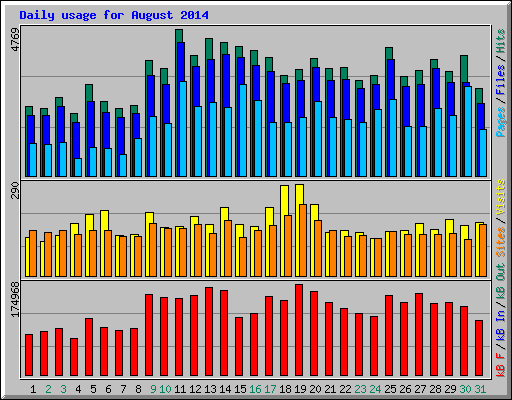Click the 'kB F' legend label
Screen dimensions: 512x400
500,364
